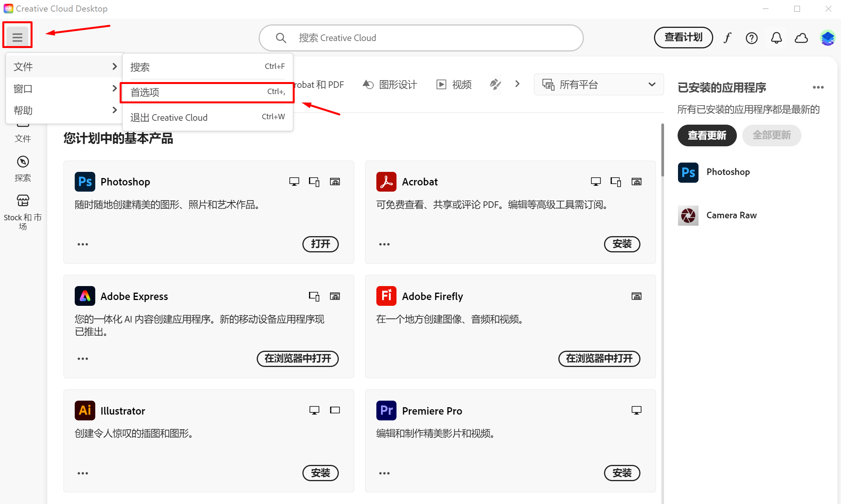Click 安装 on the Illustrator card

click(321, 473)
